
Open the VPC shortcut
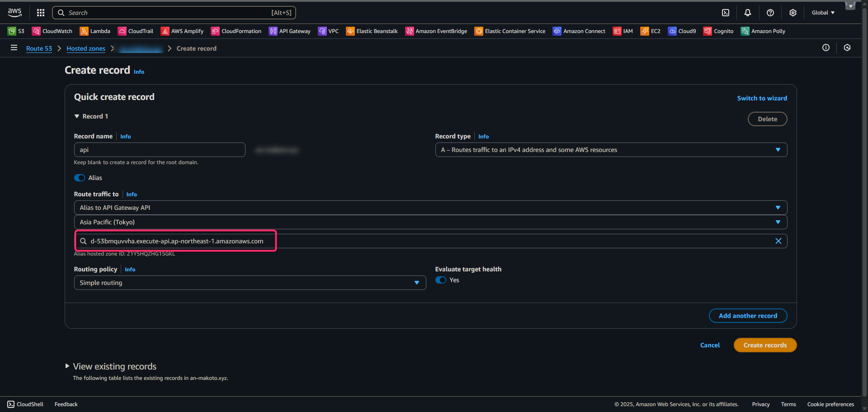[x=329, y=31]
